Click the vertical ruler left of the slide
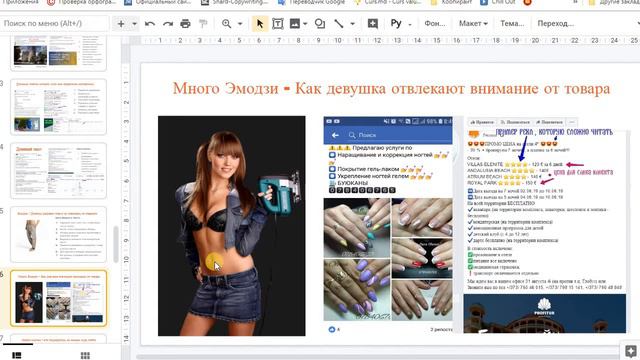The image size is (640, 360). tap(126, 204)
